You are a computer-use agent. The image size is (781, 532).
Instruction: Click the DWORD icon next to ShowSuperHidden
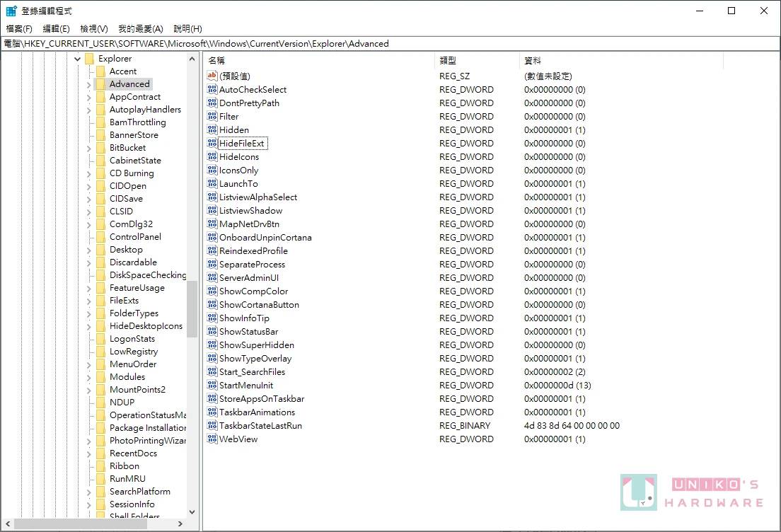point(212,345)
